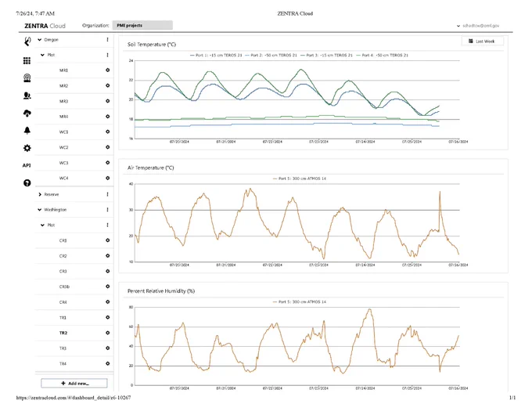
Task: Click the METER leaf logo icon in sidebar
Action: (27, 41)
